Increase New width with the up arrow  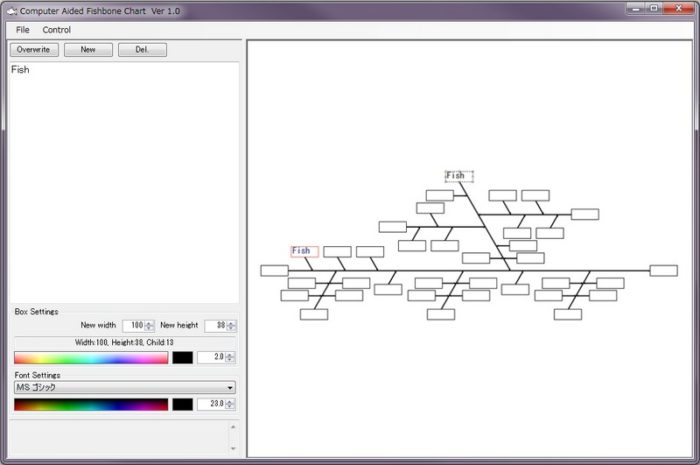click(x=150, y=323)
